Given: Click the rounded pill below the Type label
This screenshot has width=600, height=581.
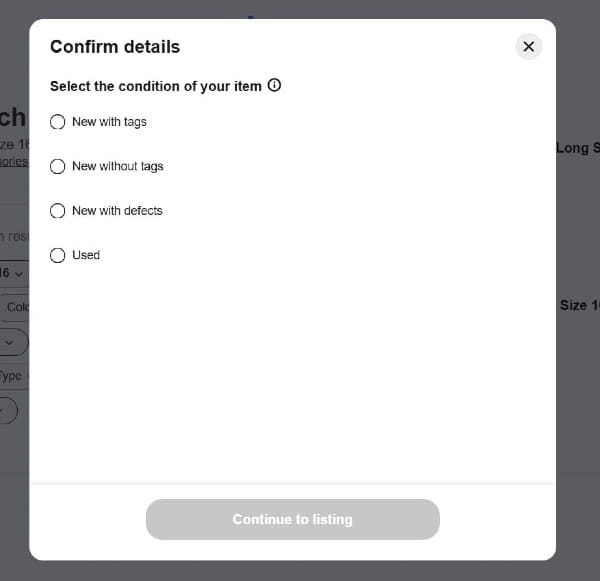Looking at the screenshot, I should pos(9,410).
